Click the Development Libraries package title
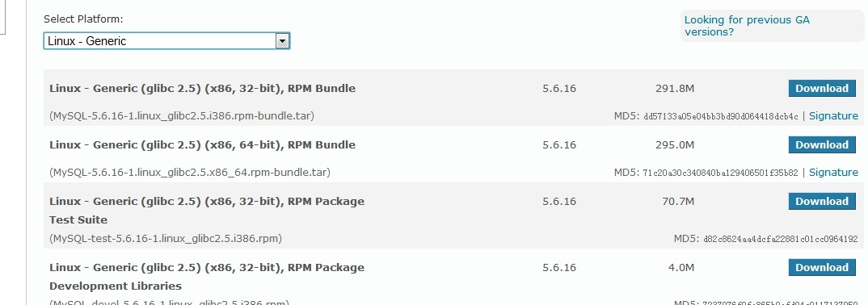868x305 pixels. [x=206, y=277]
